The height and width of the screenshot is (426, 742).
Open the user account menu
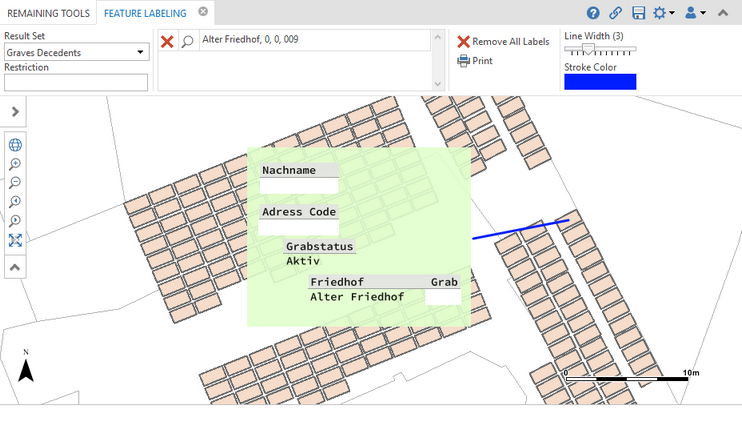695,13
